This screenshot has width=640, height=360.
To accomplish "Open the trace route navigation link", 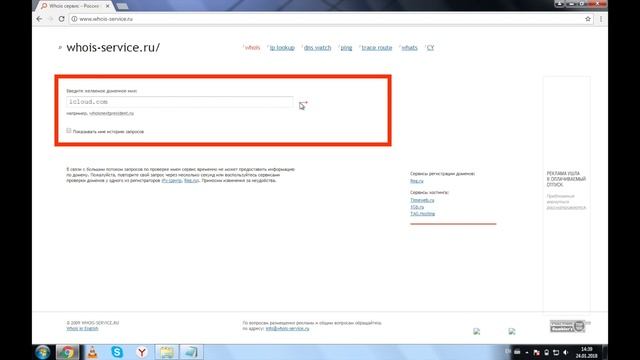I will pos(377,48).
